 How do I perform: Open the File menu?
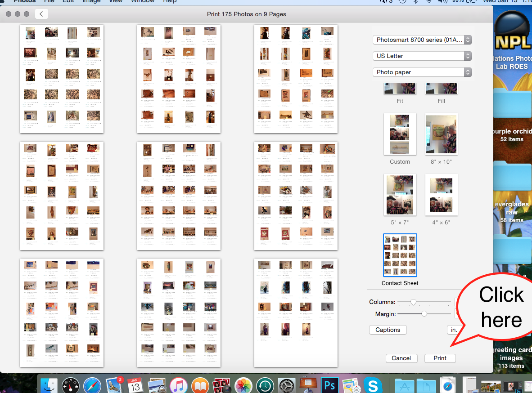point(49,1)
